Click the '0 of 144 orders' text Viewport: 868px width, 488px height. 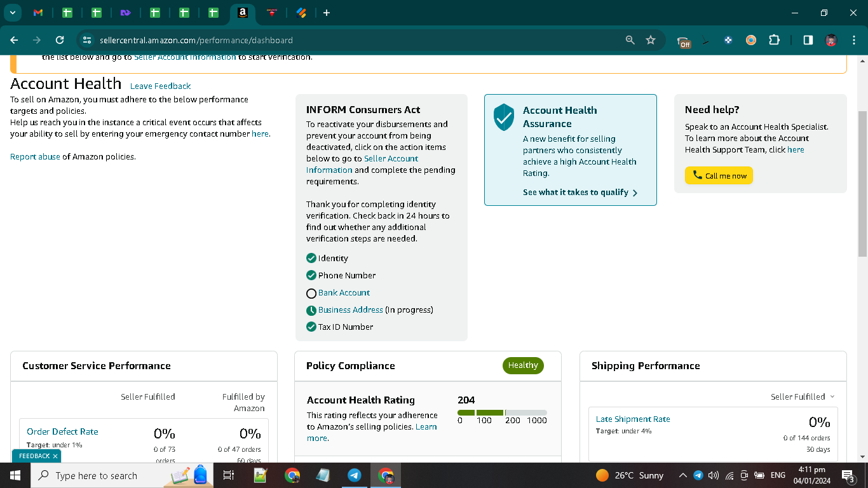[806, 438]
